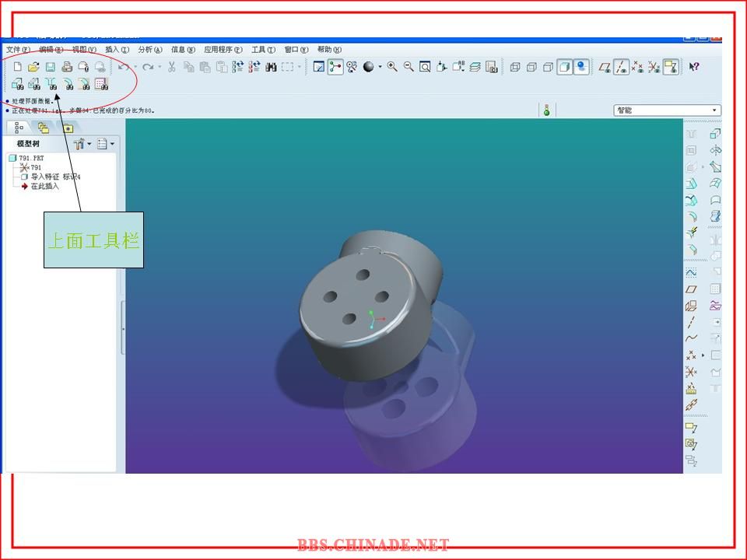
Task: Open a file with the folder icon
Action: click(x=33, y=67)
